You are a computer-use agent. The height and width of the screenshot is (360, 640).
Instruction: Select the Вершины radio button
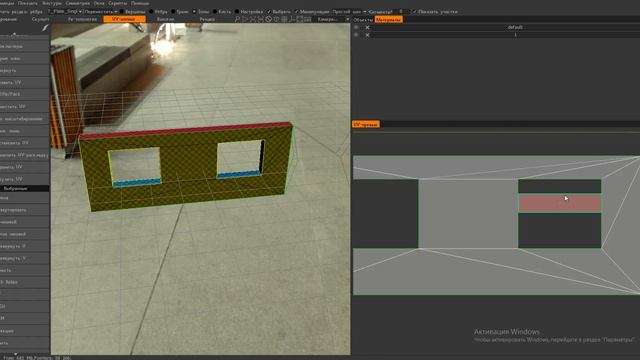tap(122, 11)
